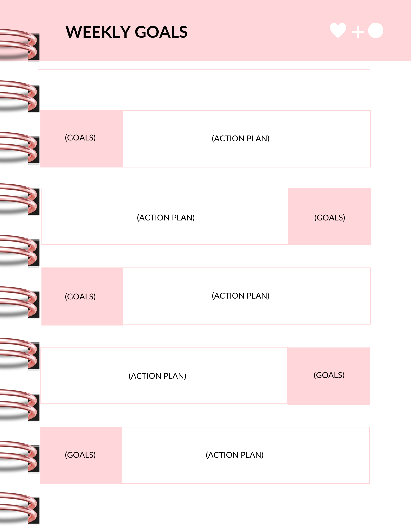Click the topmost spiral binding ring
The image size is (411, 532).
[20, 45]
